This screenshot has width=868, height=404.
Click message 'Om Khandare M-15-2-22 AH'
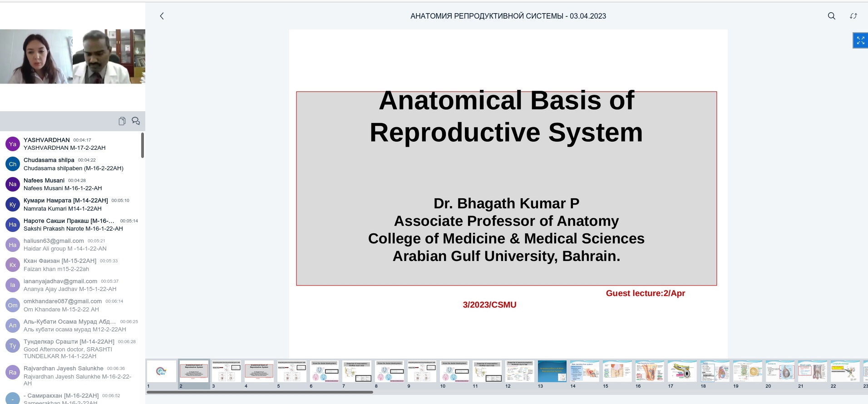pyautogui.click(x=61, y=309)
